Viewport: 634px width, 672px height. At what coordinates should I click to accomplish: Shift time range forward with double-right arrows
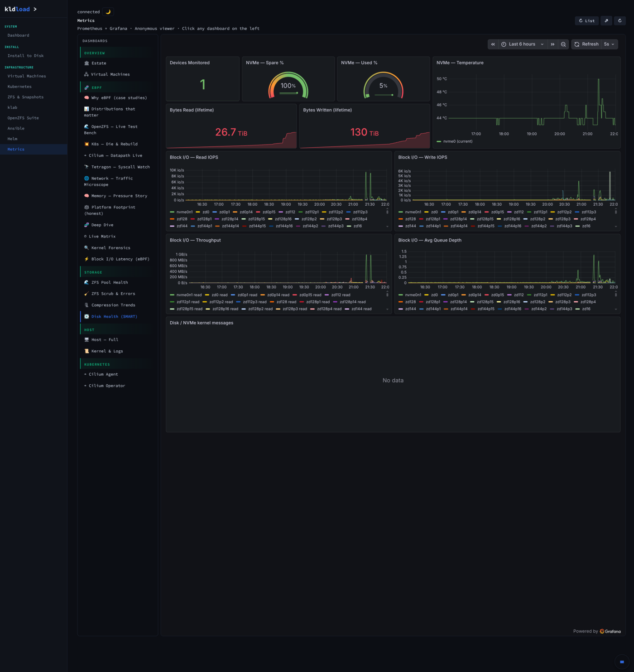pyautogui.click(x=552, y=44)
